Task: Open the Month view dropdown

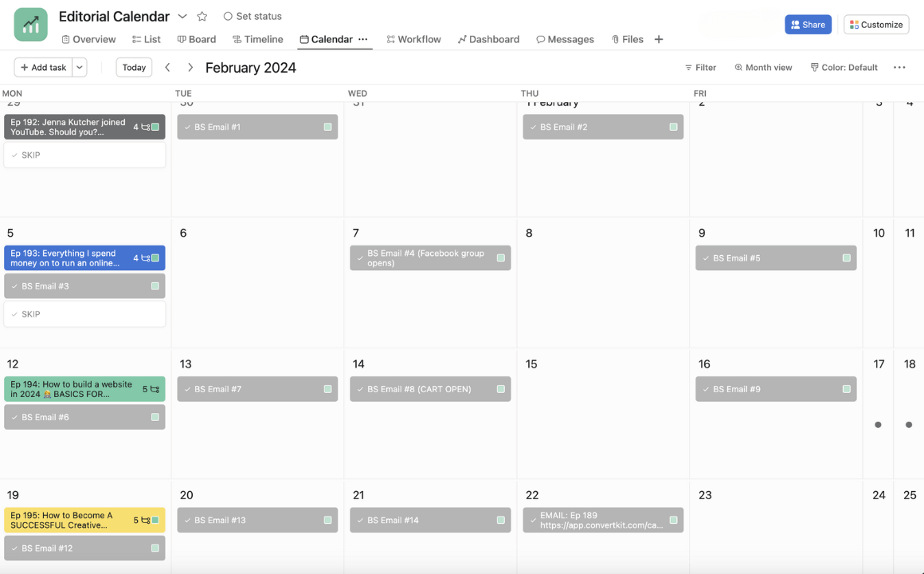Action: 763,68
